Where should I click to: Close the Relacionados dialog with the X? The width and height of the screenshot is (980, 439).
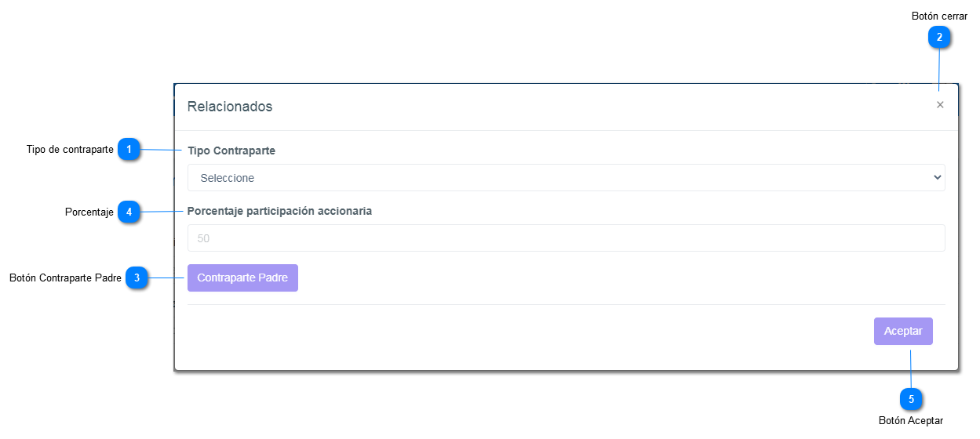[x=940, y=105]
